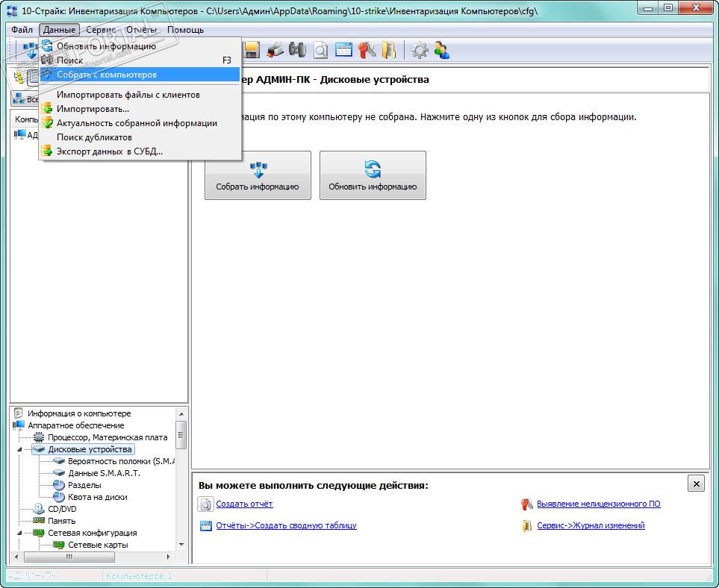Click the red keys license icon in toolbar
This screenshot has height=588, width=719.
coord(367,50)
